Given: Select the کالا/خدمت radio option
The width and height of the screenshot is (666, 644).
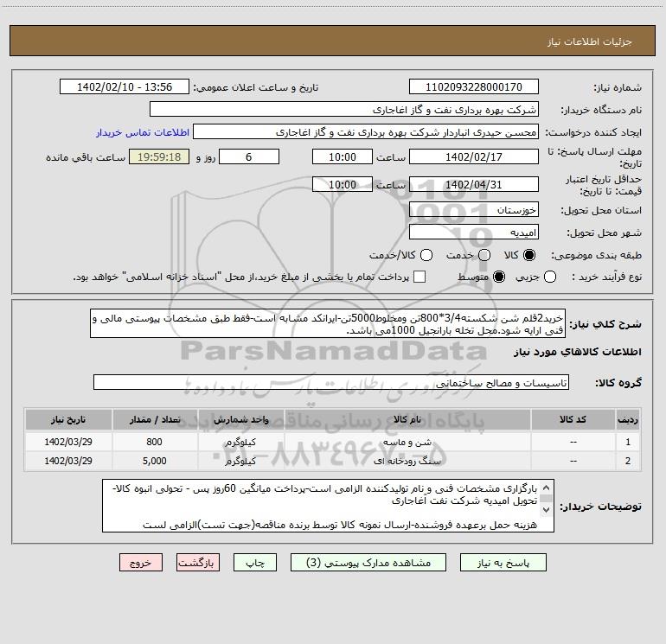Looking at the screenshot, I should coord(426,255).
